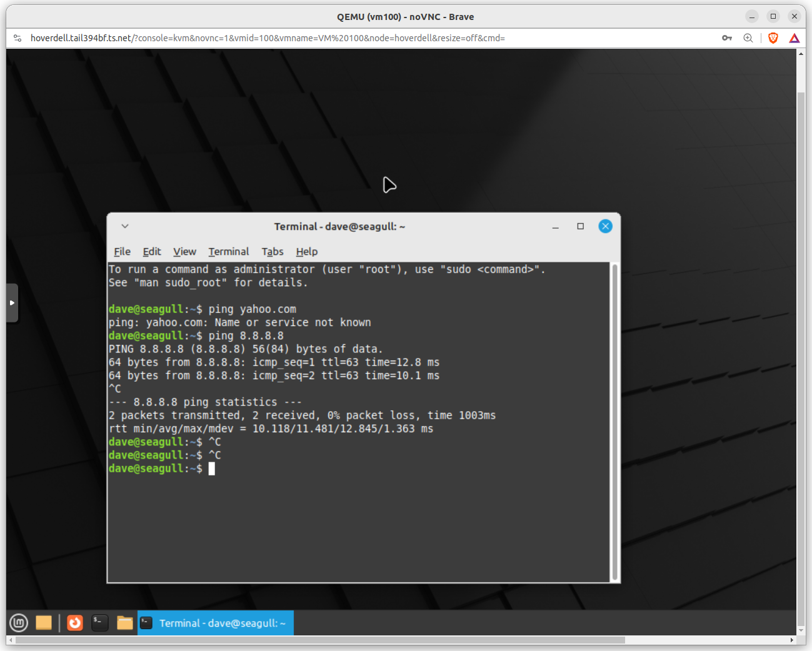
Task: Click the terminal's vertical scrollbar
Action: [614, 422]
